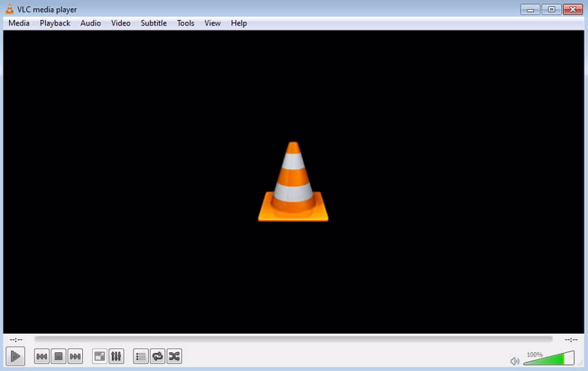Open the Media menu
The image size is (588, 371).
(x=19, y=24)
